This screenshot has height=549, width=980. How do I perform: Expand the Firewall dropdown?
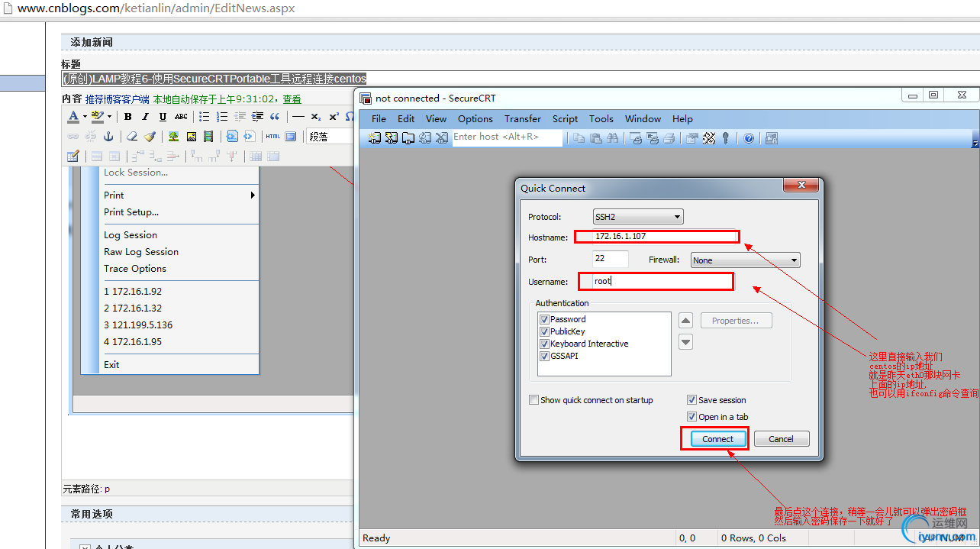point(745,260)
